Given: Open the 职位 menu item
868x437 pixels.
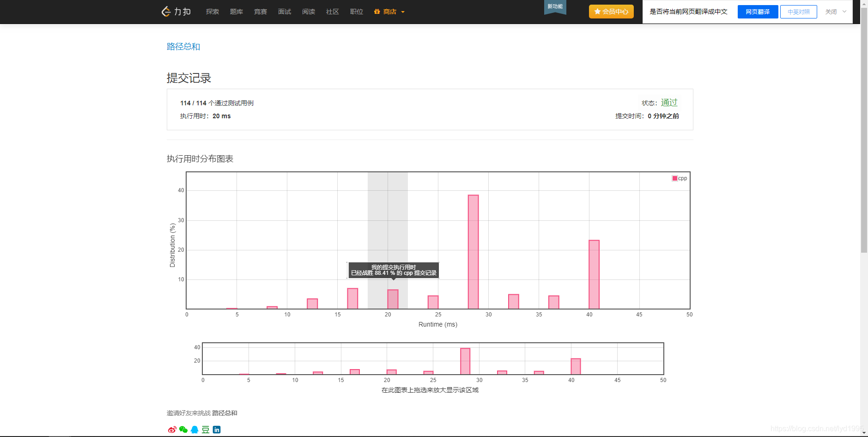Looking at the screenshot, I should [357, 12].
